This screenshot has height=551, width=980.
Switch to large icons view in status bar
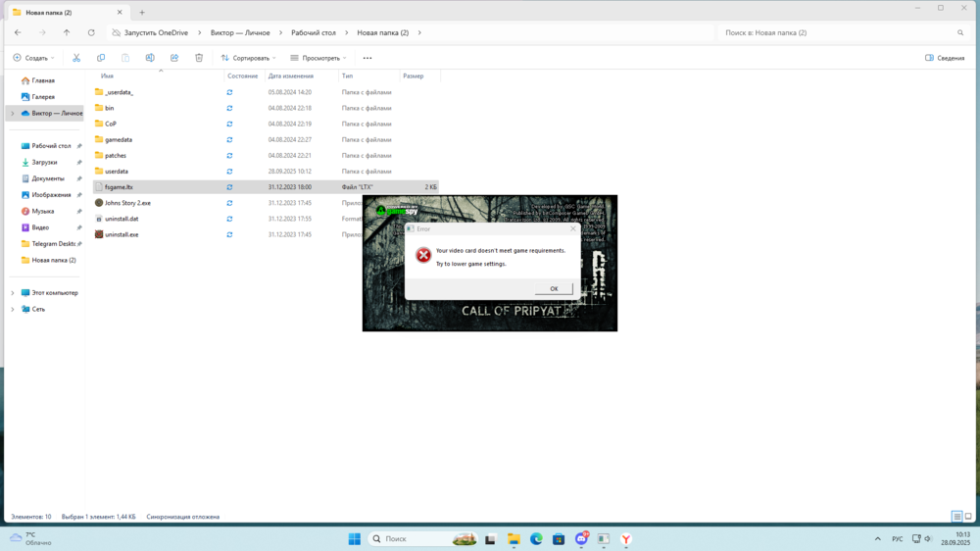pos(968,517)
